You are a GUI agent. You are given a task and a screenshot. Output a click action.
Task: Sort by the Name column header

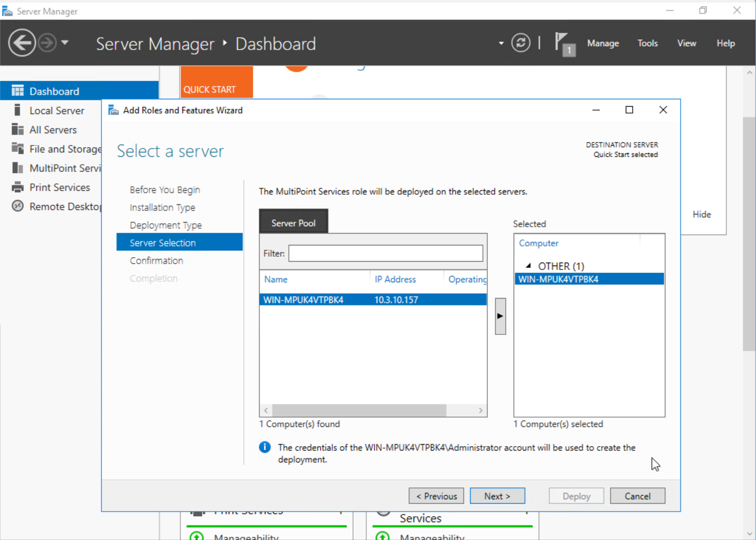(x=275, y=279)
